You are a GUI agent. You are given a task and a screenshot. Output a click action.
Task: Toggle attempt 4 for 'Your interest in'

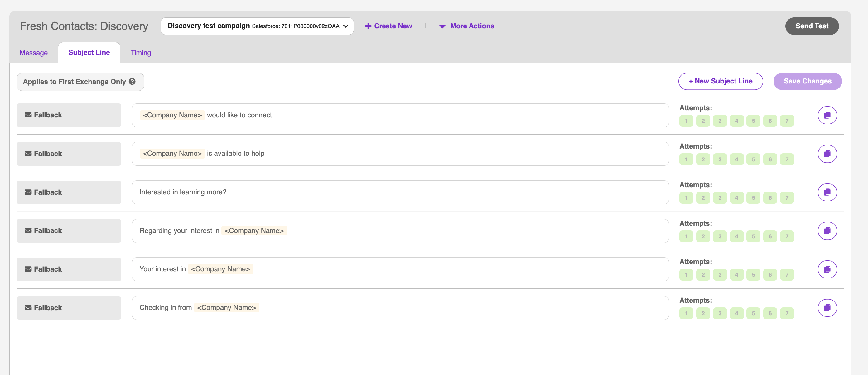coord(737,275)
